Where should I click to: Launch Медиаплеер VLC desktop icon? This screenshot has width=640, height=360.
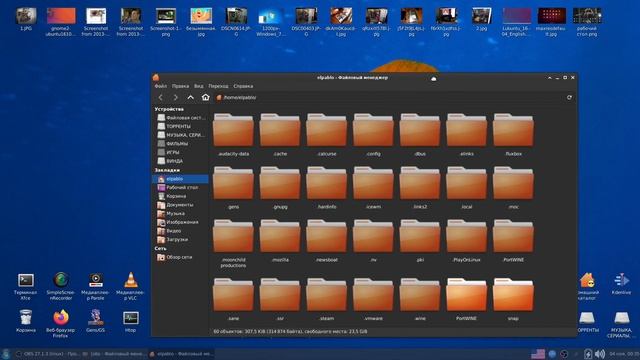(131, 286)
